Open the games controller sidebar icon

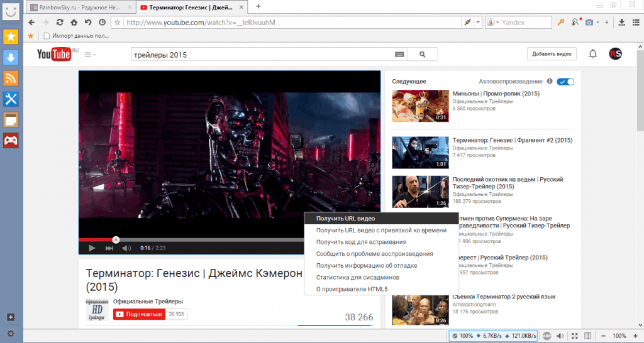point(11,141)
